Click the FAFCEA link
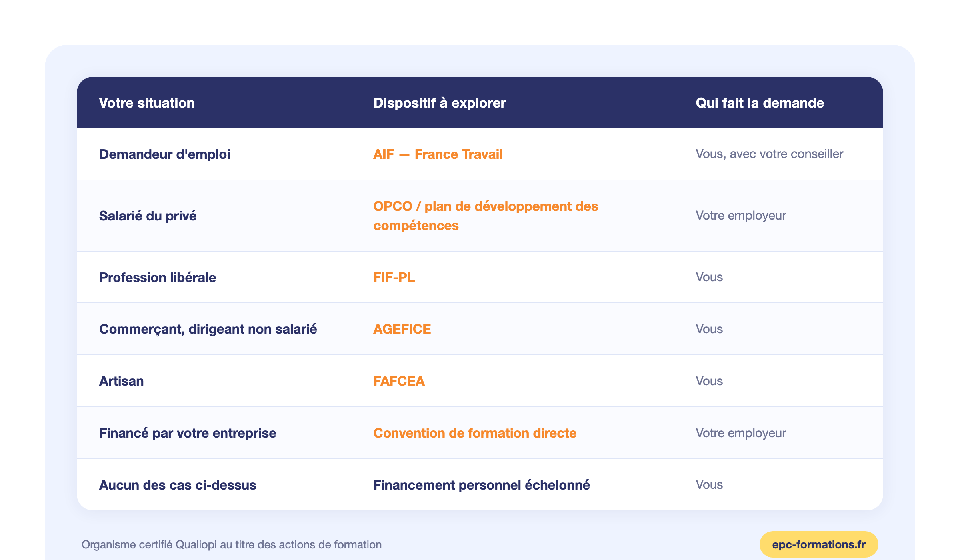The height and width of the screenshot is (560, 960). [399, 381]
